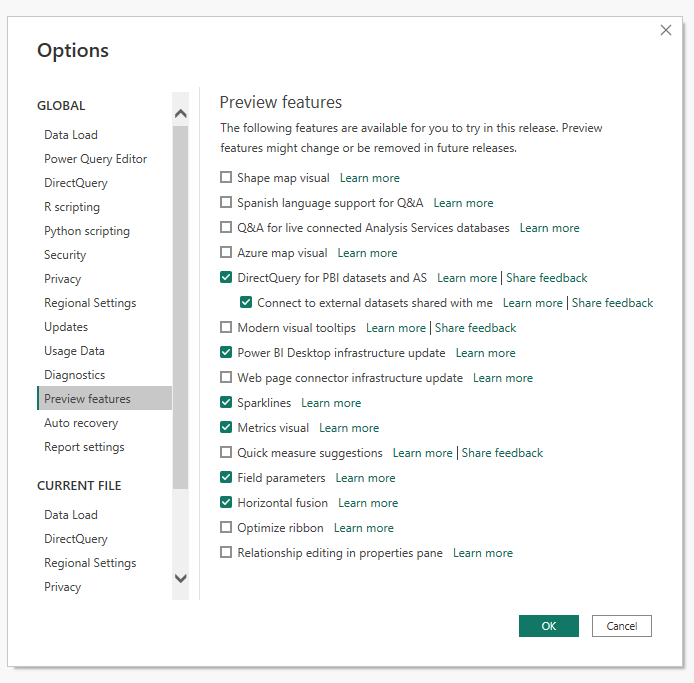Learn more about Field parameters
This screenshot has height=683, width=694.
pyautogui.click(x=365, y=478)
